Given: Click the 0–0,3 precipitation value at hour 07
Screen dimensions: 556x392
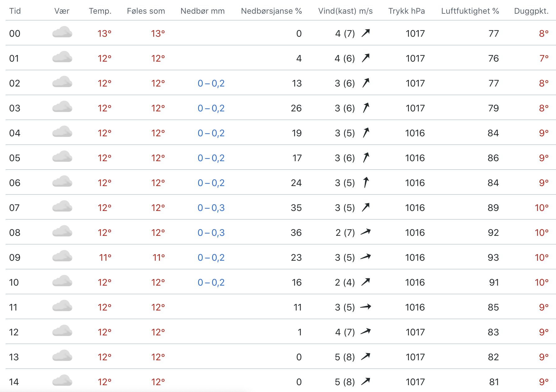Looking at the screenshot, I should pos(211,208).
